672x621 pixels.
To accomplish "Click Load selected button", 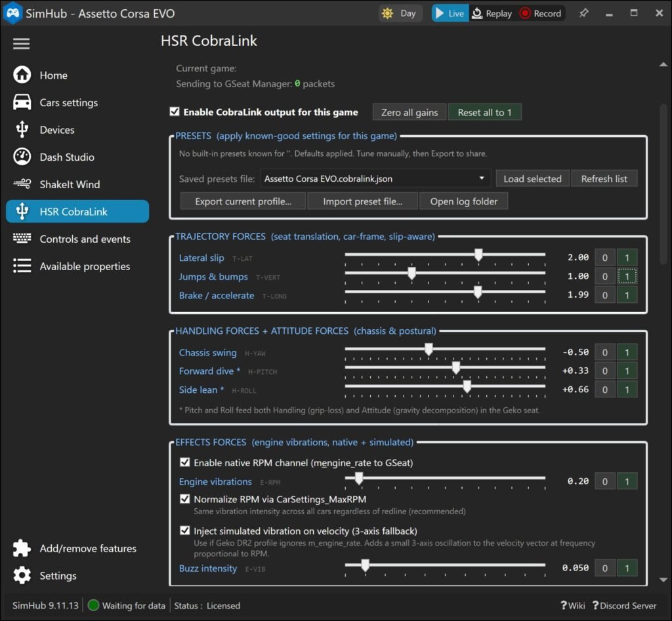I will (x=532, y=178).
